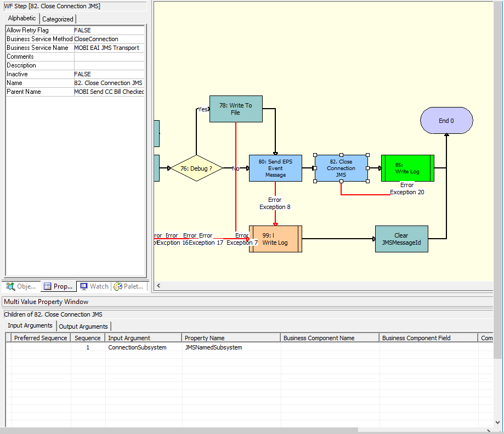This screenshot has width=504, height=434.
Task: Click the Yes branch label
Action: coord(203,109)
